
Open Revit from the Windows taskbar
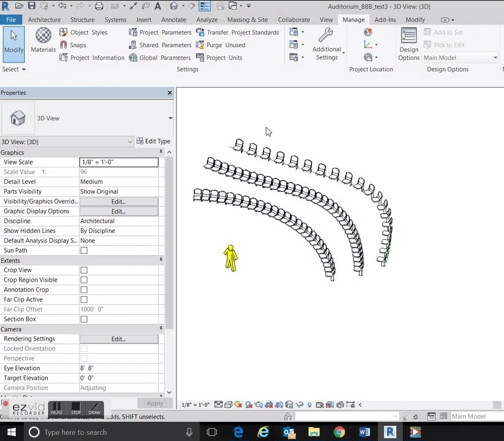tap(389, 432)
